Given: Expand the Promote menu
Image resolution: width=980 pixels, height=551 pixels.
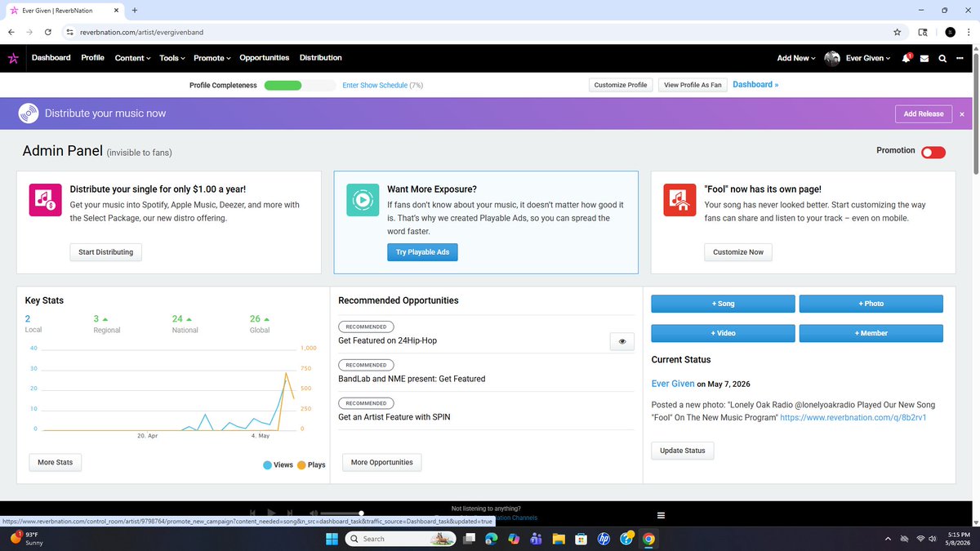Looking at the screenshot, I should (212, 58).
